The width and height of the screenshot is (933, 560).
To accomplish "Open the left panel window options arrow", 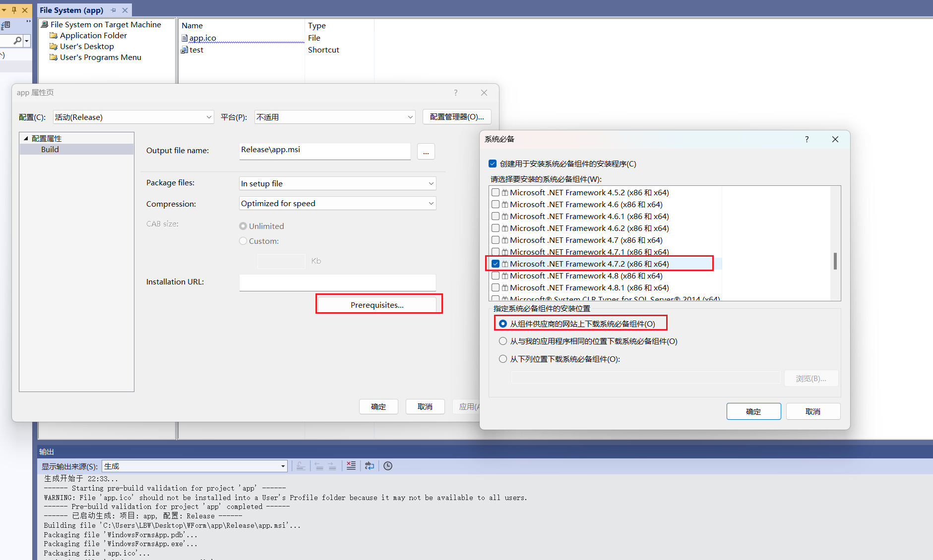I will click(x=4, y=10).
